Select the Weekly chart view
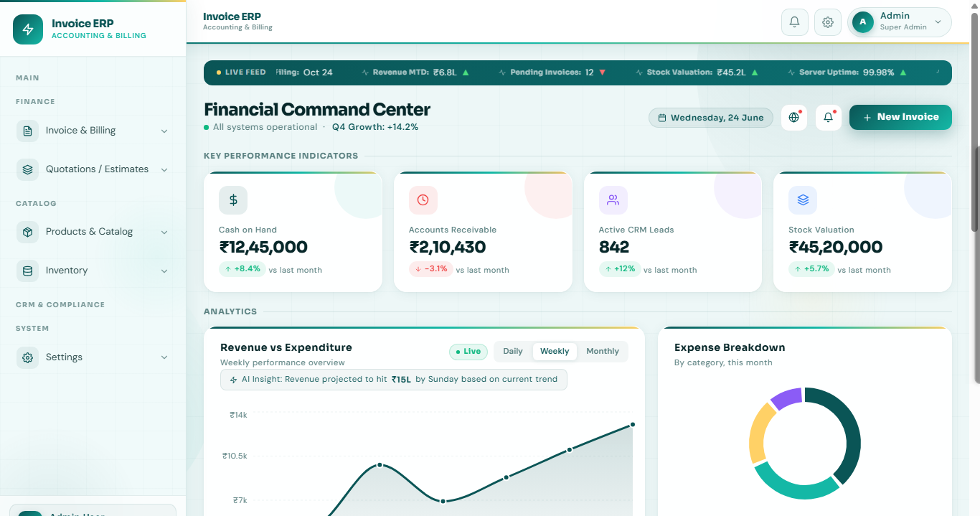Screen dimensions: 980x516 555,352
